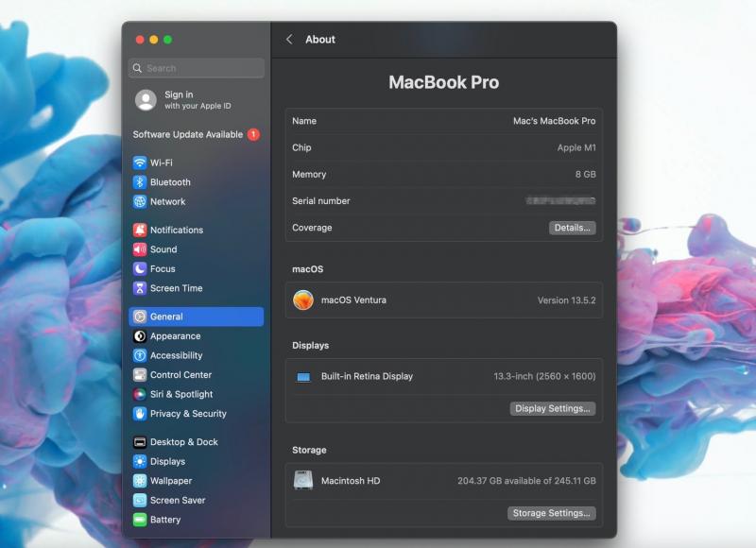Select the Notifications sidebar label

click(x=177, y=230)
